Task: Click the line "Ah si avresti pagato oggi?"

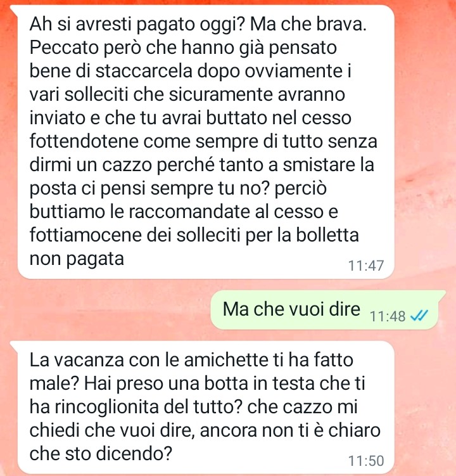Action: point(137,24)
